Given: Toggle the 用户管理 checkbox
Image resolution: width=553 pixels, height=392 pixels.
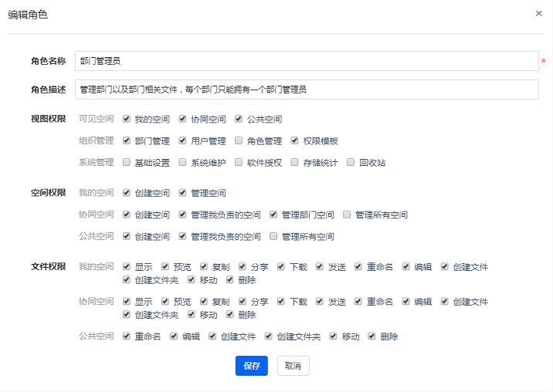Looking at the screenshot, I should click(x=183, y=140).
